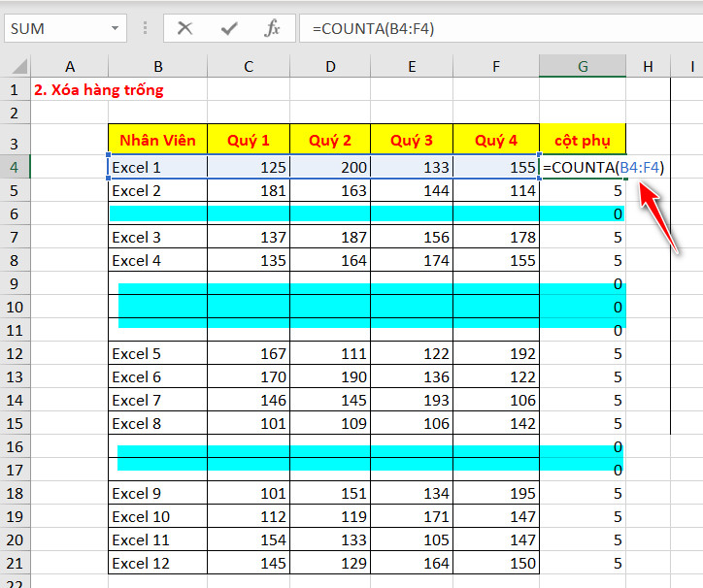This screenshot has height=588, width=703.
Task: Click the 'Quý 1' header cell
Action: click(249, 140)
